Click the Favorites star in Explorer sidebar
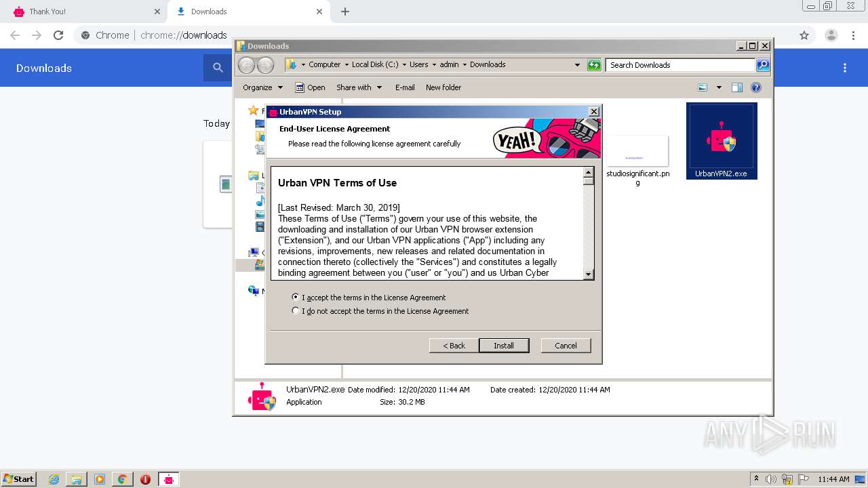Screen dimensions: 868x488 click(x=254, y=110)
